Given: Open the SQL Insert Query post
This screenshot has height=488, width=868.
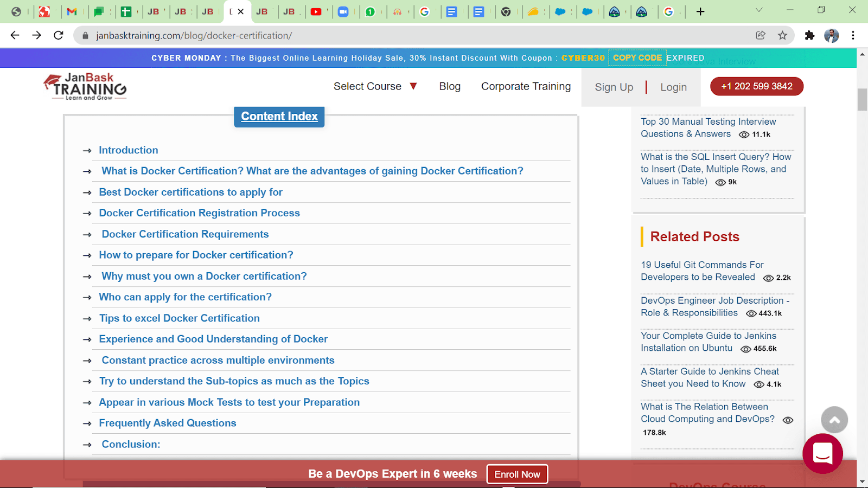Looking at the screenshot, I should 716,169.
